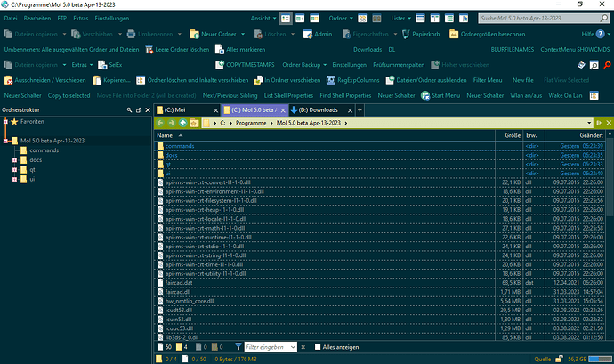The width and height of the screenshot is (614, 364).
Task: Open the Start Menu toolbar icon
Action: point(425,94)
